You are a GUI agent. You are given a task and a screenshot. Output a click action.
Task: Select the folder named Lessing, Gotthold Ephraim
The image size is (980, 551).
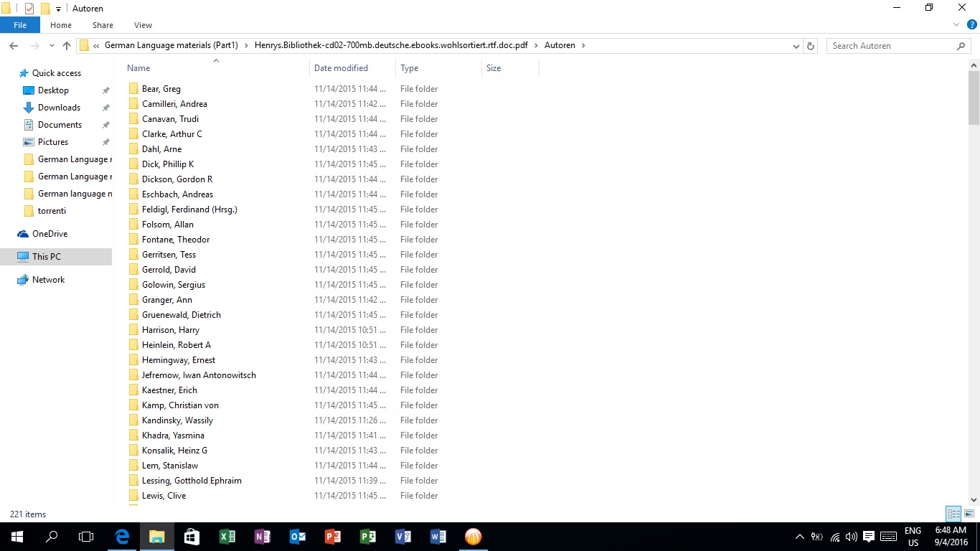tap(192, 481)
